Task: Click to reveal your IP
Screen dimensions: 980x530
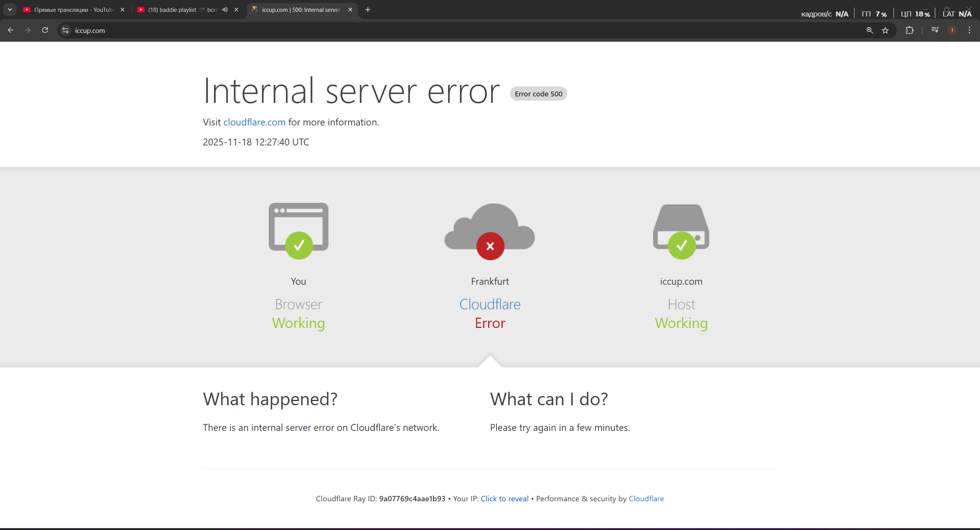Action: click(x=504, y=499)
